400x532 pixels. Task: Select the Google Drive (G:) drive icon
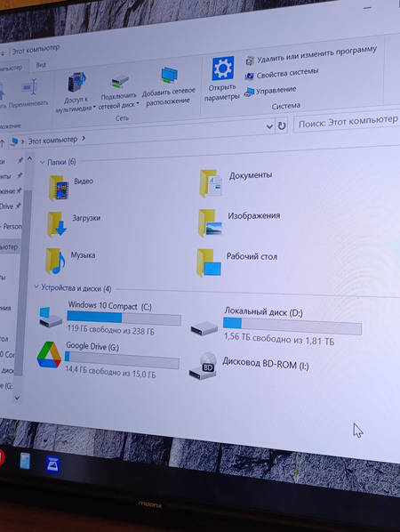point(49,355)
